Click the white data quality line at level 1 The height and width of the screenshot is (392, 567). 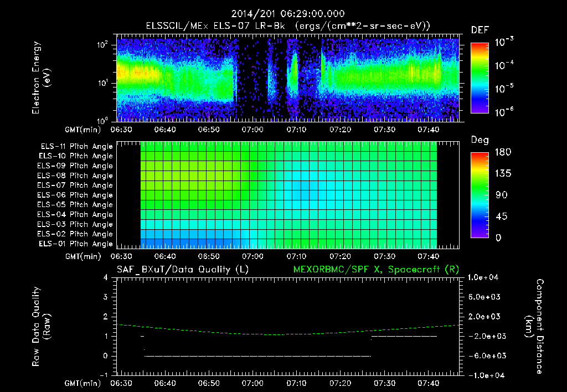coord(404,336)
